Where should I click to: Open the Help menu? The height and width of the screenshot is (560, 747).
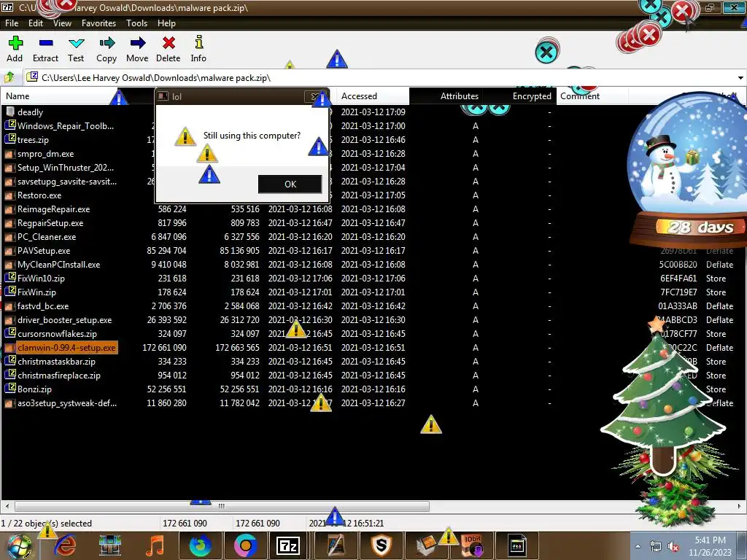(x=166, y=23)
